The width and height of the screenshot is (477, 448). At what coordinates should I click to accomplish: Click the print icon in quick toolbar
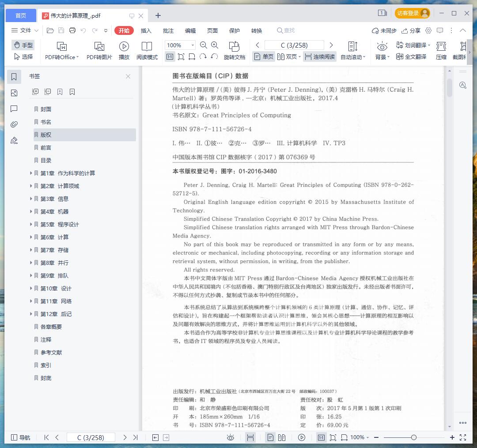(x=72, y=30)
